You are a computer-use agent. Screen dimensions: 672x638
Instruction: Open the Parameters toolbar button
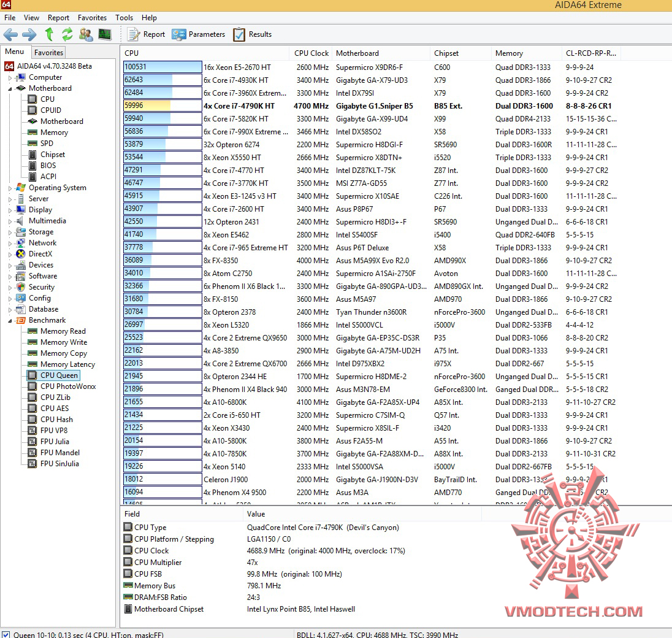tap(198, 34)
